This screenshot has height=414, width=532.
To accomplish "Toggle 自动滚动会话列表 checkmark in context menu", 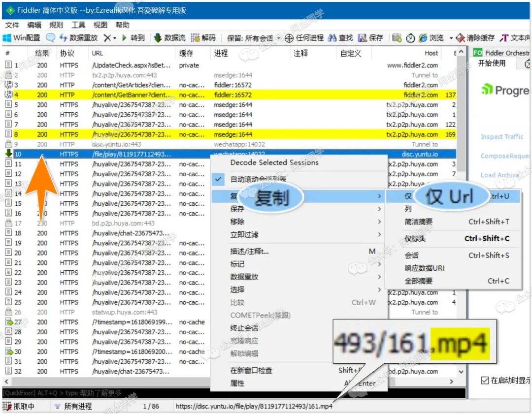I will pyautogui.click(x=219, y=179).
